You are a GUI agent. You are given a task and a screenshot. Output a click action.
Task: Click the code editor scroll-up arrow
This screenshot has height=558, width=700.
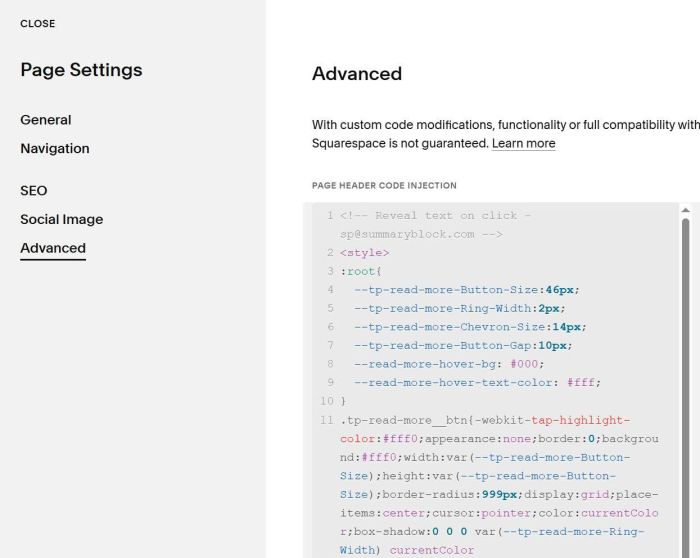click(x=686, y=211)
